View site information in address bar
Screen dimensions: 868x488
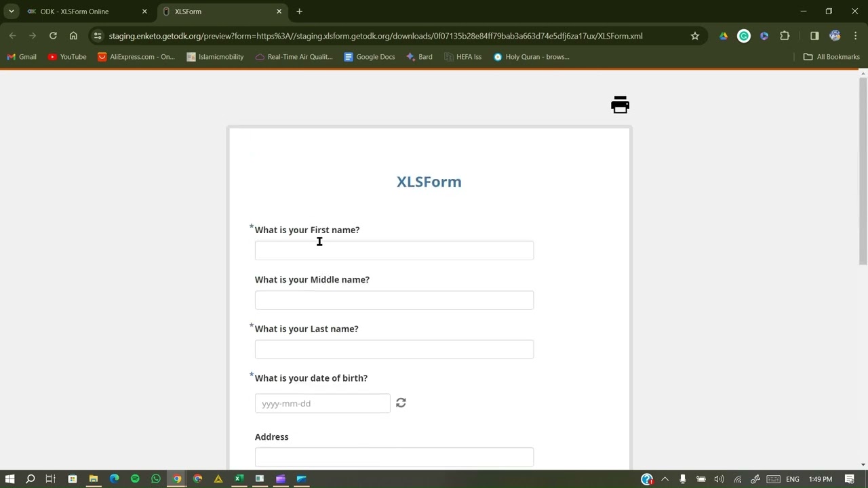pyautogui.click(x=98, y=36)
